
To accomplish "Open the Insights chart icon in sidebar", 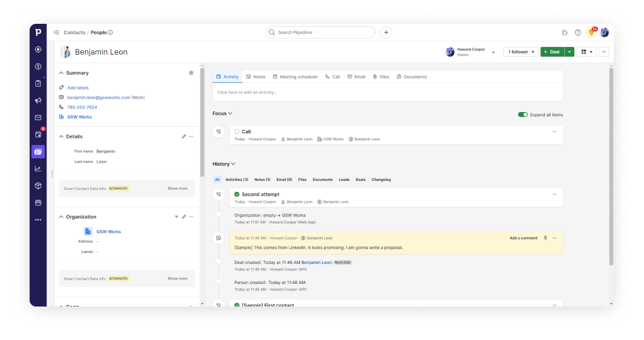I will (38, 169).
